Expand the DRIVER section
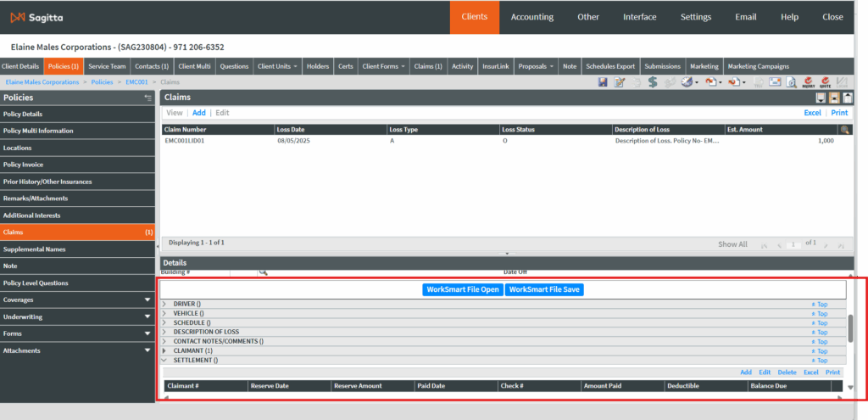This screenshot has height=420, width=868. pos(164,304)
